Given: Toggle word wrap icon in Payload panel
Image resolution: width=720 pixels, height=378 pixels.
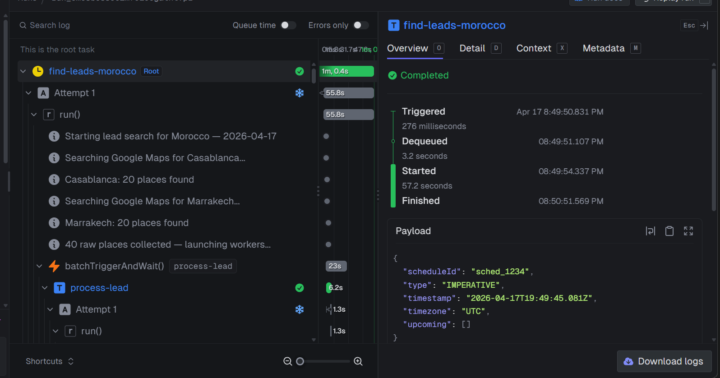Looking at the screenshot, I should tap(650, 231).
